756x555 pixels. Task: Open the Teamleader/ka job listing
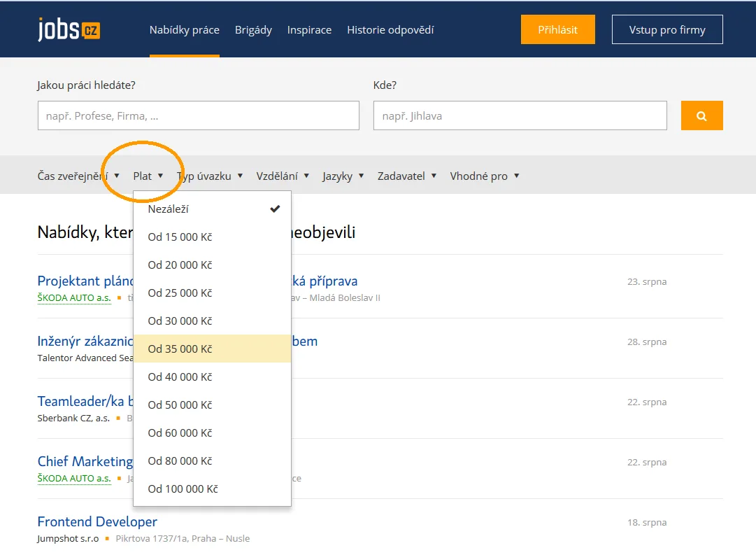pyautogui.click(x=85, y=402)
